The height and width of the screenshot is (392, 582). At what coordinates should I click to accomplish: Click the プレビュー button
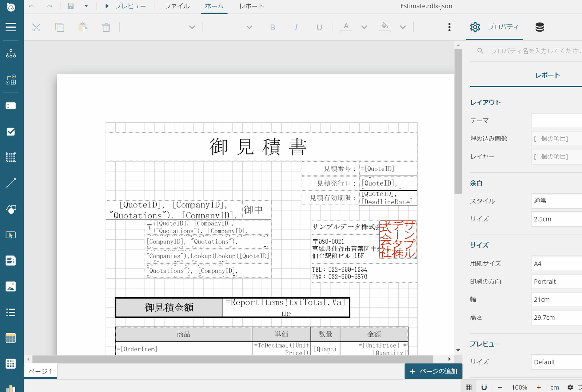pos(125,6)
